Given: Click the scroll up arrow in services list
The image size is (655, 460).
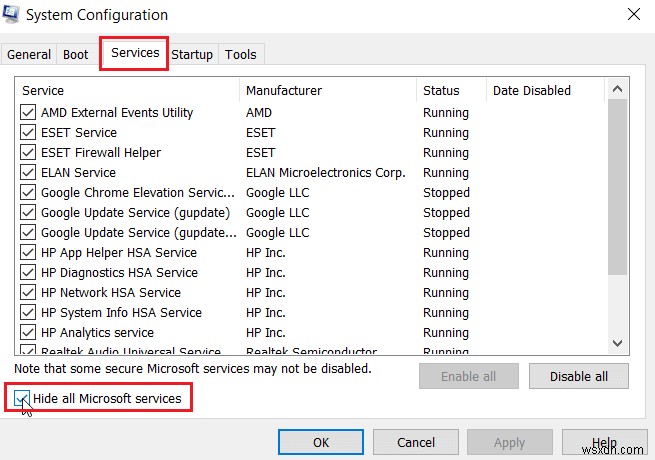Looking at the screenshot, I should coord(618,89).
